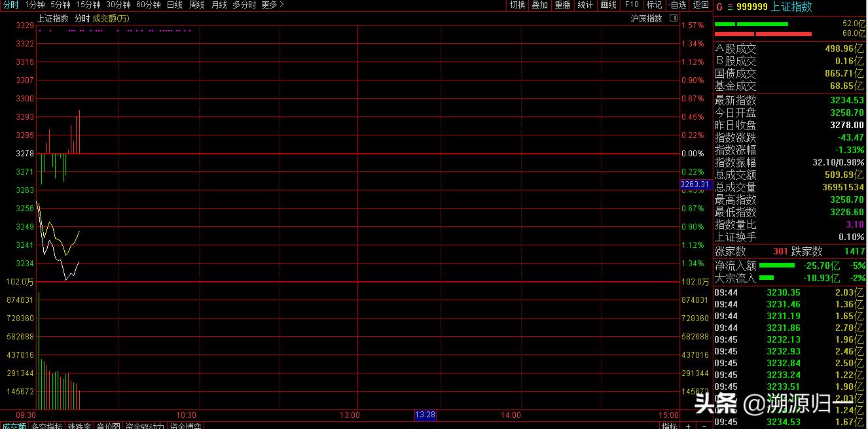Viewport: 868px width, 429px height.
Task: Click the tick row with price 3233.24
Action: point(789,375)
